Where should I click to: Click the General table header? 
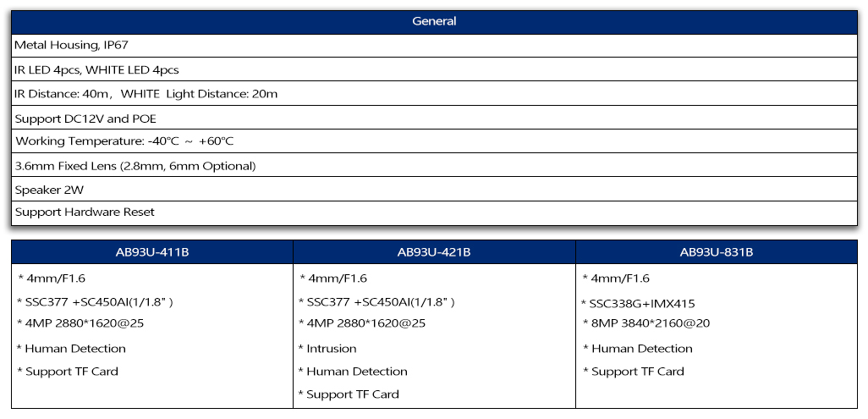434,21
